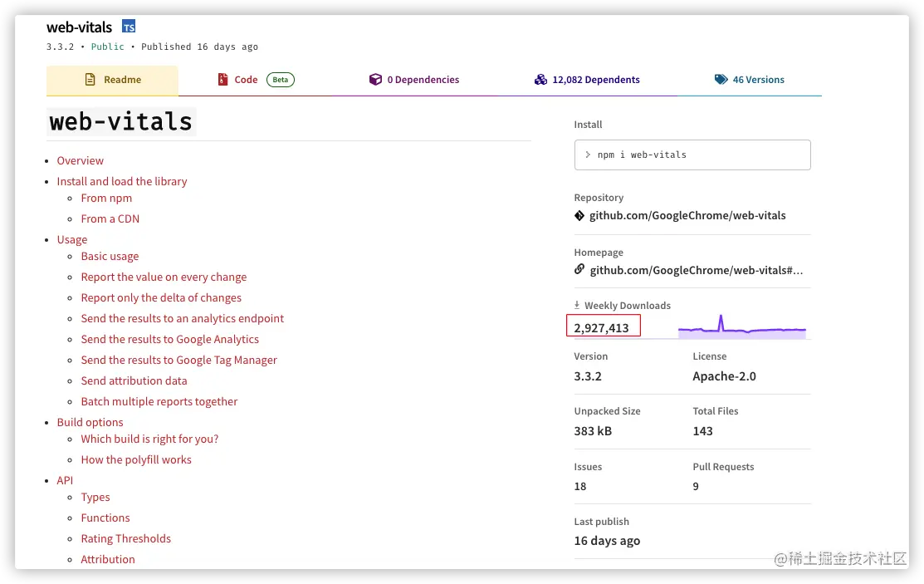924x584 pixels.
Task: Open the Rating Thresholds section link
Action: click(x=126, y=538)
